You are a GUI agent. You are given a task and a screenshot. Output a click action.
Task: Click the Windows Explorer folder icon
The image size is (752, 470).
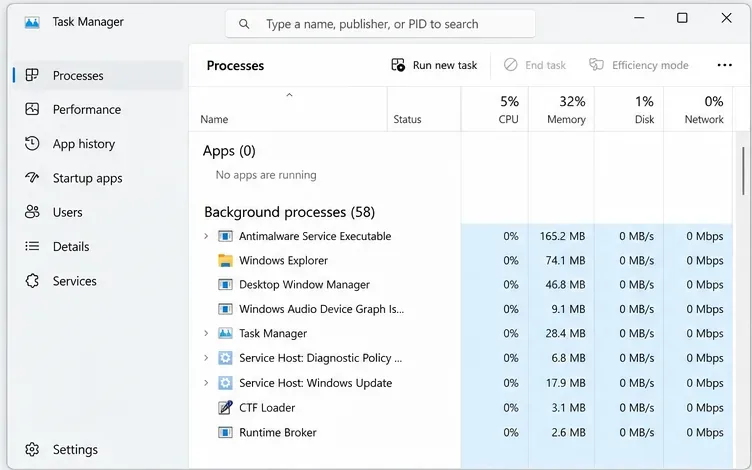coord(225,260)
